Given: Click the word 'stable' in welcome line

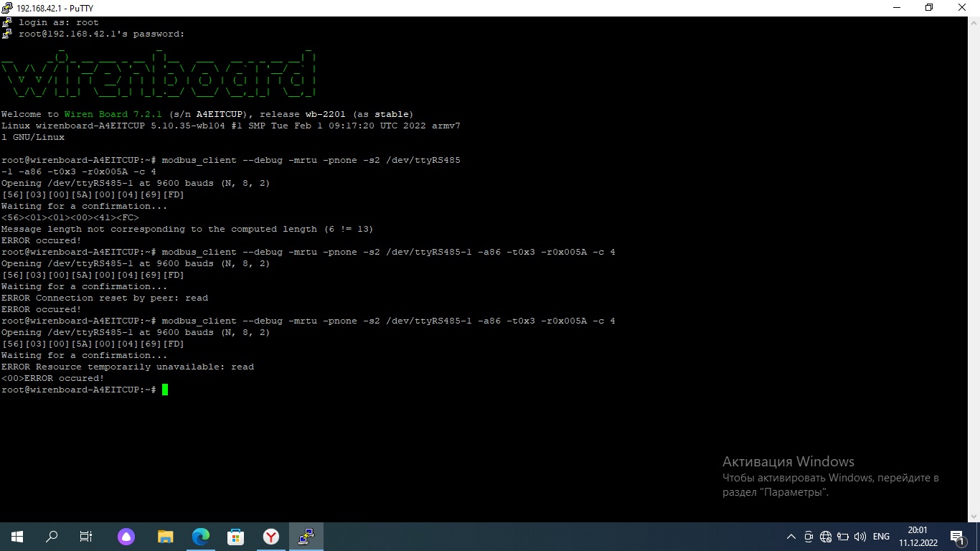Looking at the screenshot, I should [392, 114].
